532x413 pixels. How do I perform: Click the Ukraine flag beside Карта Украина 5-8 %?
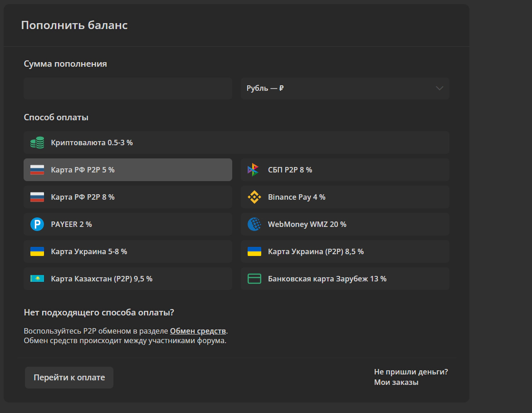[37, 251]
